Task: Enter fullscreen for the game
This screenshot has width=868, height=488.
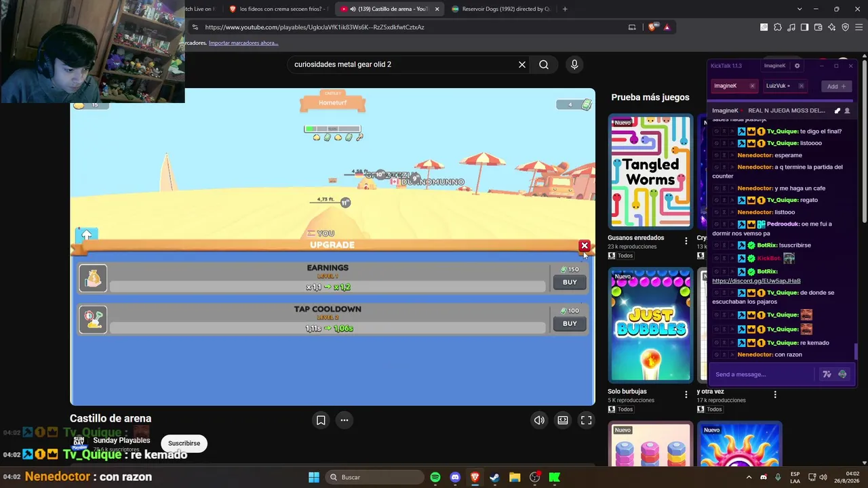Action: pyautogui.click(x=587, y=420)
